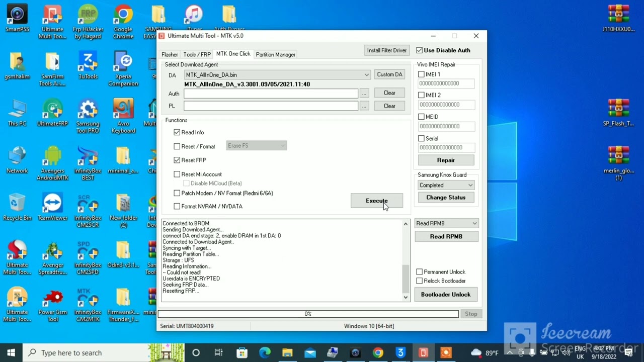Open Samsung Knox Guard Completed dropdown
The width and height of the screenshot is (644, 362).
(x=446, y=185)
